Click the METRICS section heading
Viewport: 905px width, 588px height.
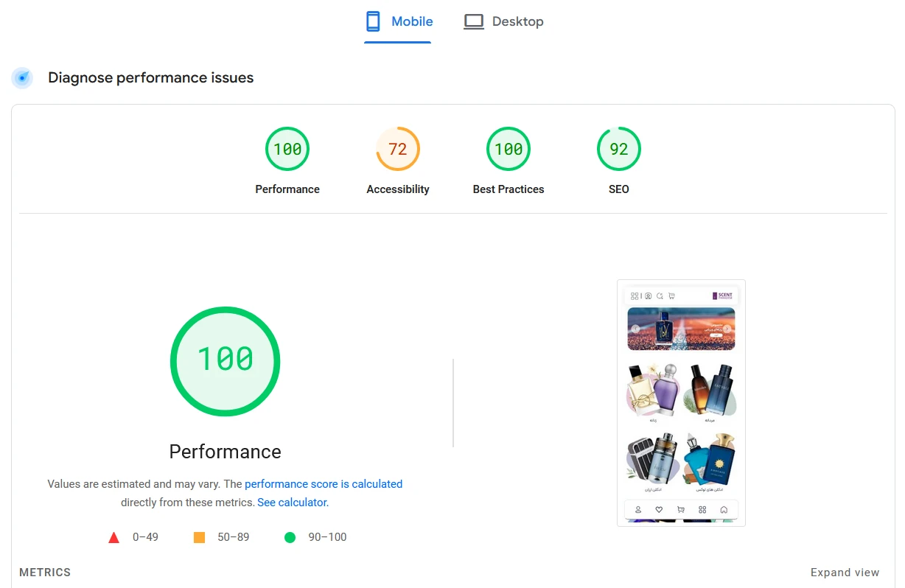click(45, 573)
